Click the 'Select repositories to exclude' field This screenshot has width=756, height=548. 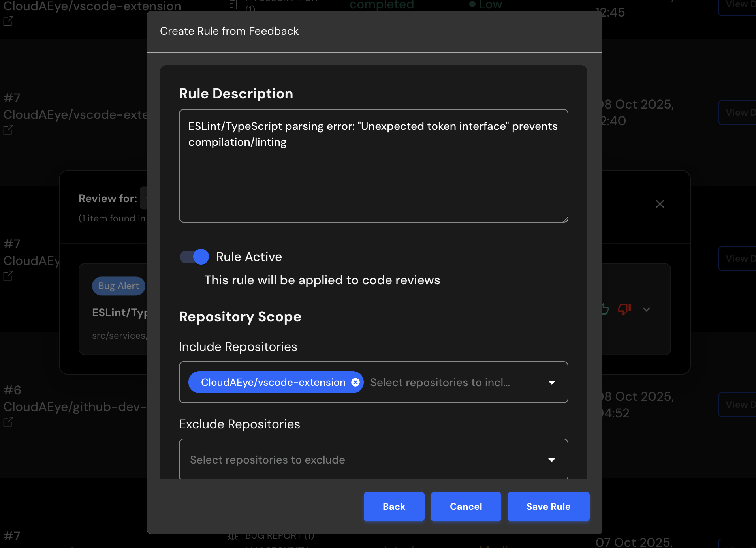pos(355,460)
